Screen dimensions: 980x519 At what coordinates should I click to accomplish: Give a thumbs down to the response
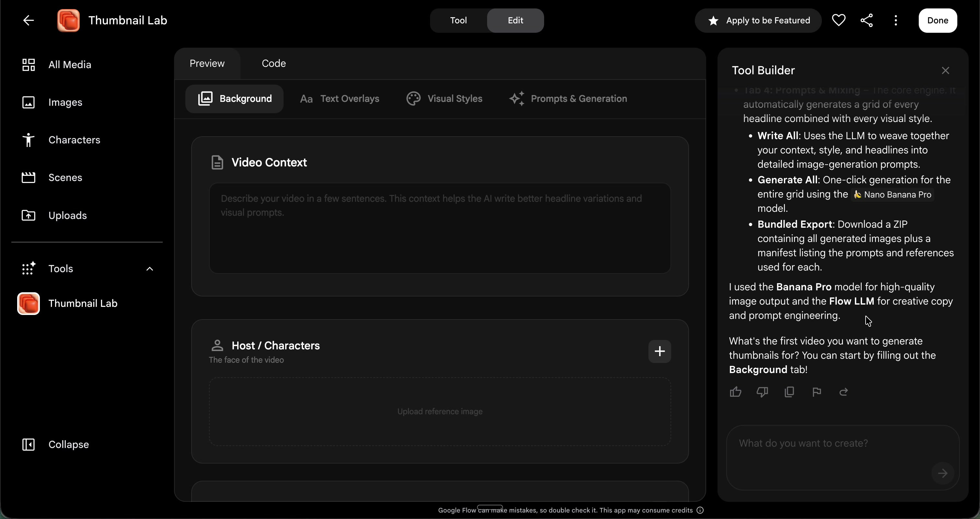point(763,392)
